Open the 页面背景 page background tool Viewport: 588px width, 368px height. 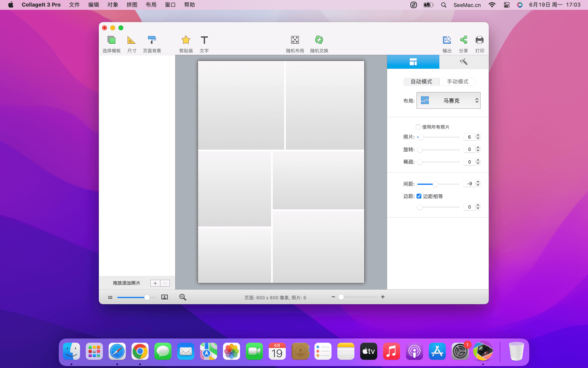point(152,40)
